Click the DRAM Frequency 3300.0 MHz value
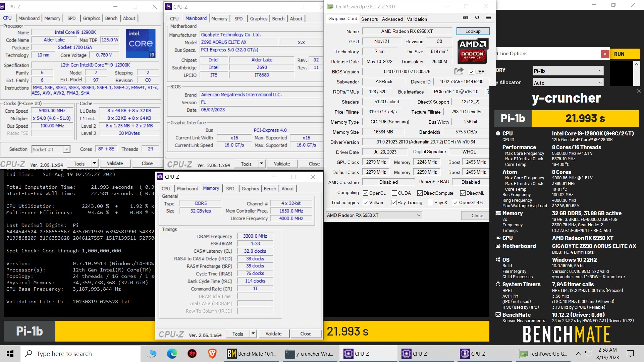Viewport: 644px width, 362px height. pyautogui.click(x=255, y=236)
